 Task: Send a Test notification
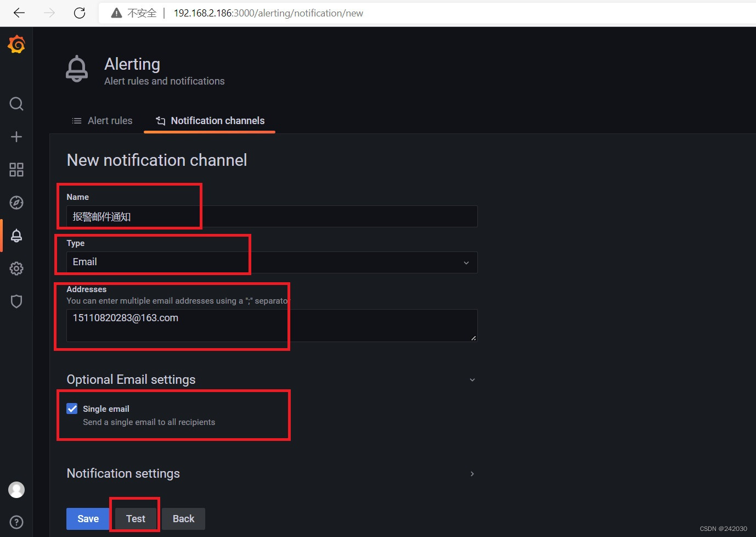tap(136, 519)
